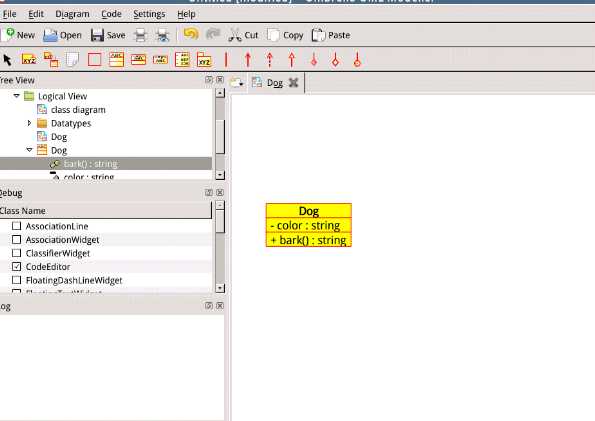Enable the AssociationLine checkbox

(16, 226)
